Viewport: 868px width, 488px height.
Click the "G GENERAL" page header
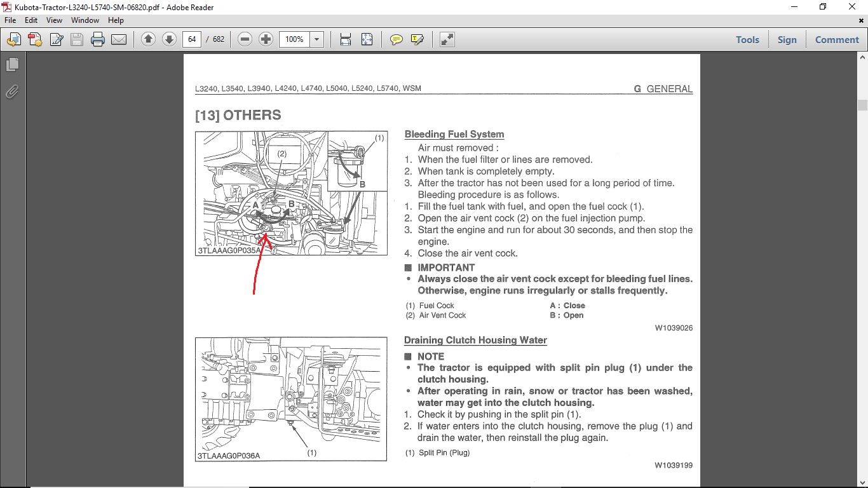click(663, 89)
